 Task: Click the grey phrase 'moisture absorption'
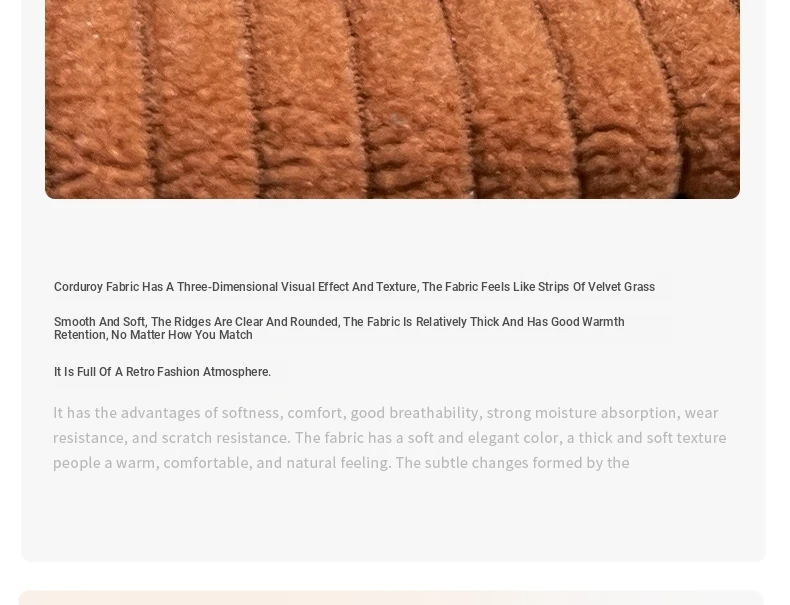coord(607,413)
